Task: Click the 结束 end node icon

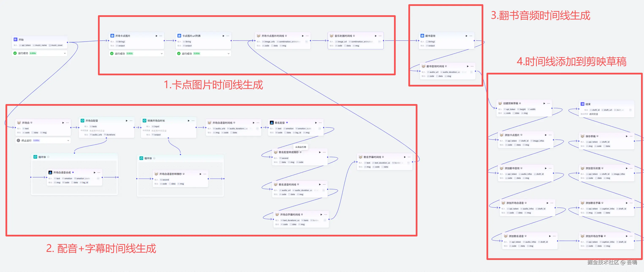Action: (582, 104)
